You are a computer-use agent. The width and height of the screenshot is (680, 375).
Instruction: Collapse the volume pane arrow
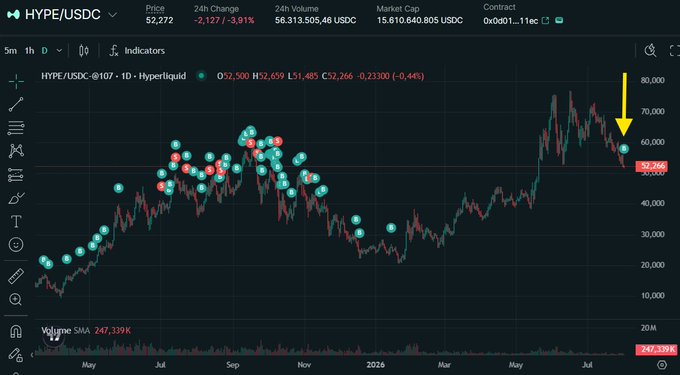(33, 355)
